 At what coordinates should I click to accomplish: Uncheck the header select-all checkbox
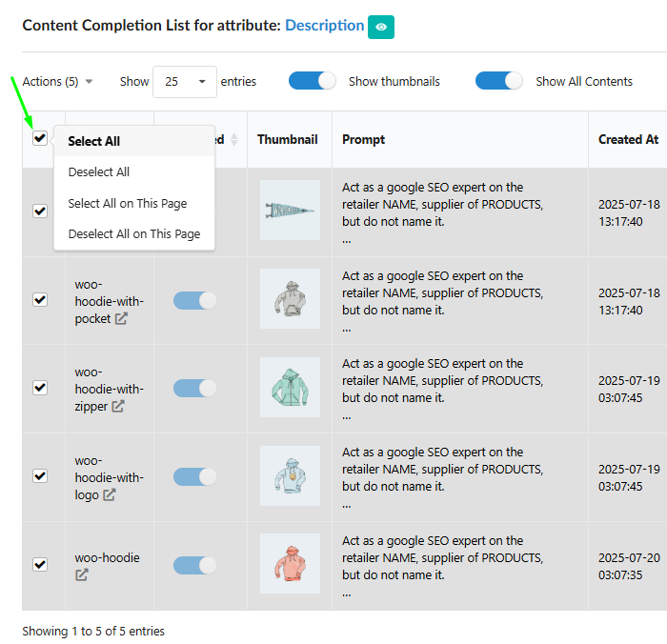(40, 138)
